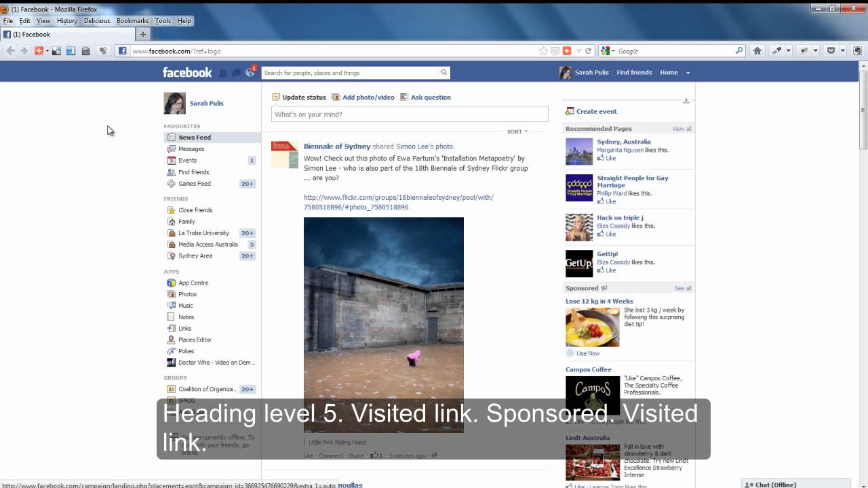Click the Sarah Pulis profile picture in sidebar
Image resolution: width=868 pixels, height=488 pixels.
[175, 103]
